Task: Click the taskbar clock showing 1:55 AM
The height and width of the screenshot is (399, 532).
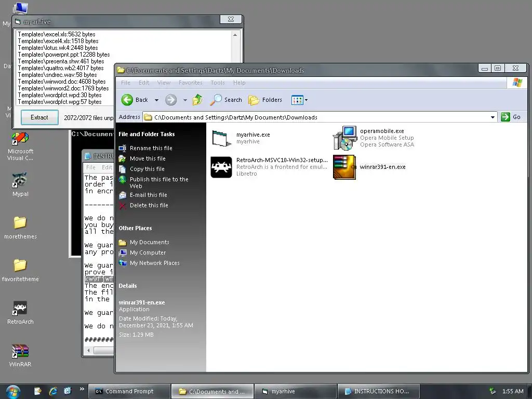Action: [513, 391]
